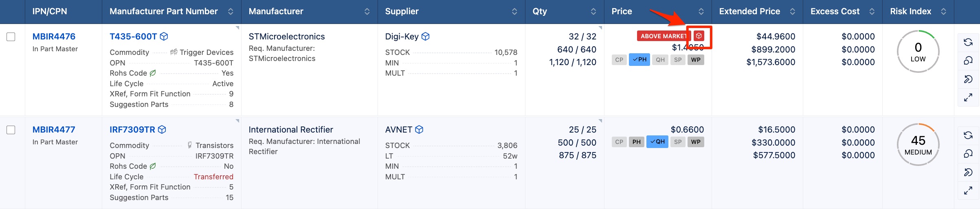Click the cube icon beside Digi-Key supplier
980x209 pixels.
pos(426,37)
